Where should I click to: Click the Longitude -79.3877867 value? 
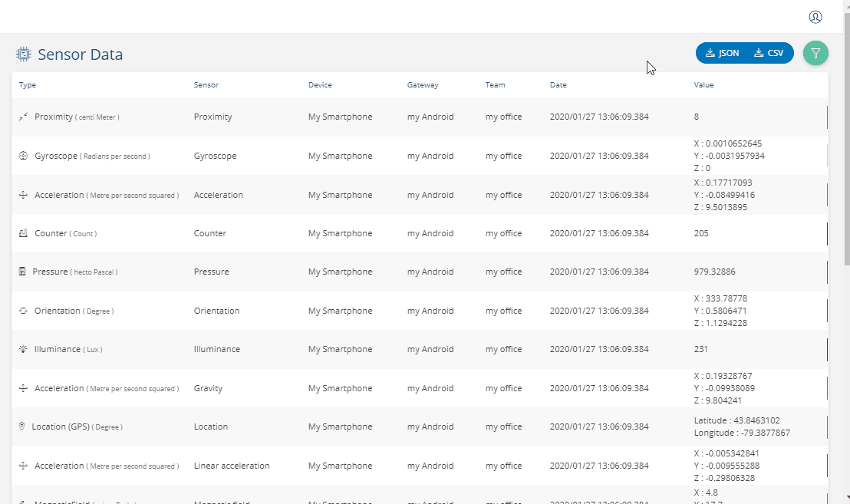[742, 433]
